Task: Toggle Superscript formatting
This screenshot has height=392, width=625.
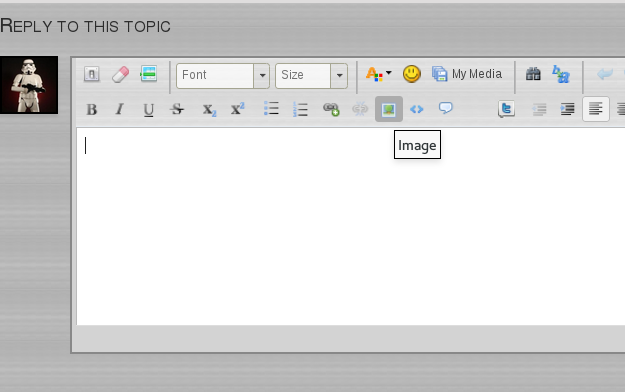Action: (238, 109)
